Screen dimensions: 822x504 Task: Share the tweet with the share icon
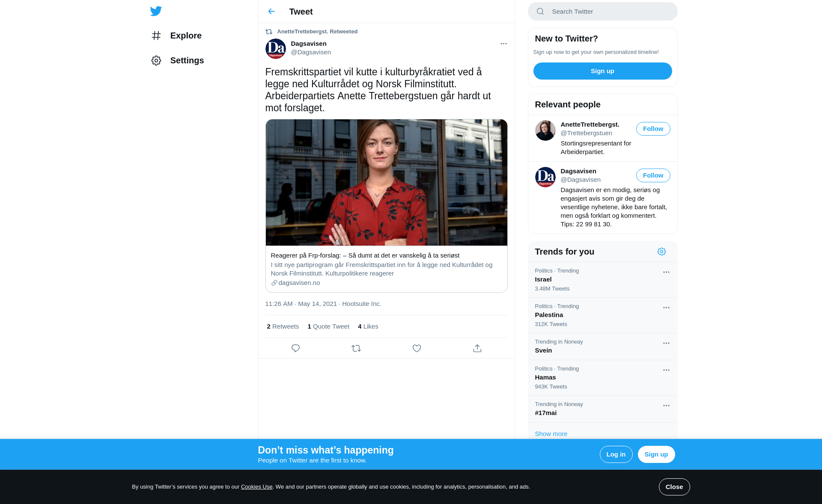click(477, 348)
